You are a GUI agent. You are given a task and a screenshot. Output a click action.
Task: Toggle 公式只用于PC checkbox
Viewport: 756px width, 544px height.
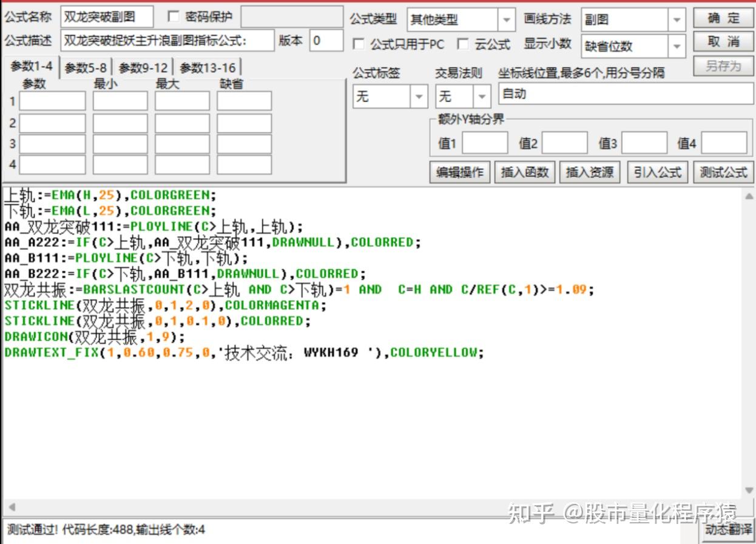click(359, 44)
